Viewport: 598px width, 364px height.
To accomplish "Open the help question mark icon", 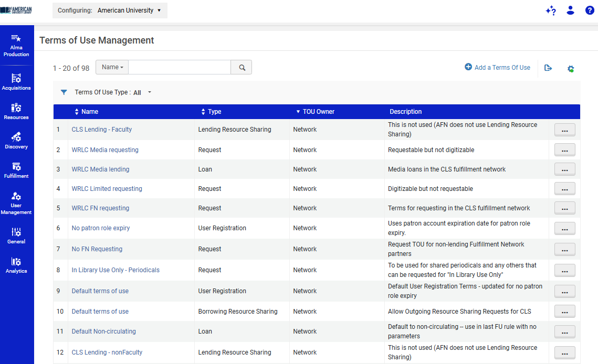I will point(590,10).
